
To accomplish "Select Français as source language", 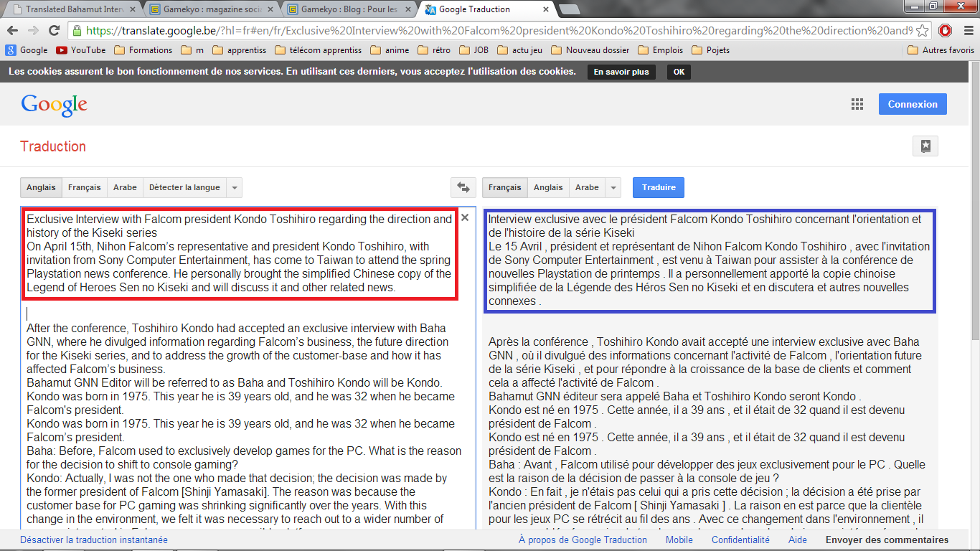I will coord(85,187).
